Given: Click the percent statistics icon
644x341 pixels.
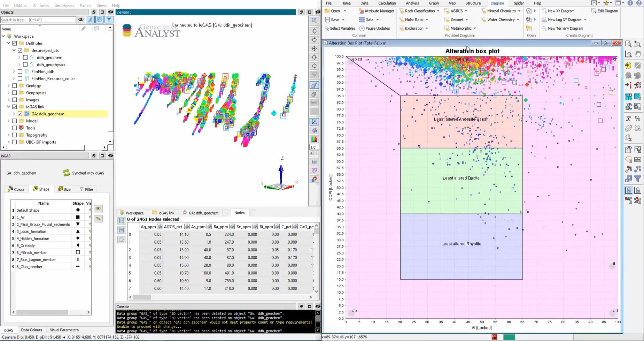Looking at the screenshot, I should coord(638,119).
